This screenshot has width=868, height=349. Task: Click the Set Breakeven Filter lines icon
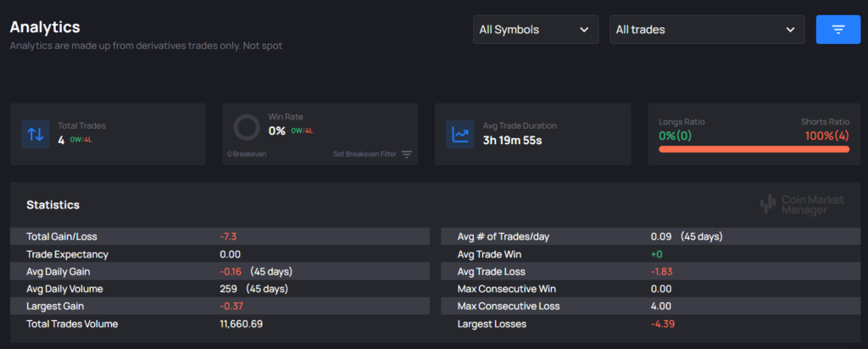coord(407,155)
